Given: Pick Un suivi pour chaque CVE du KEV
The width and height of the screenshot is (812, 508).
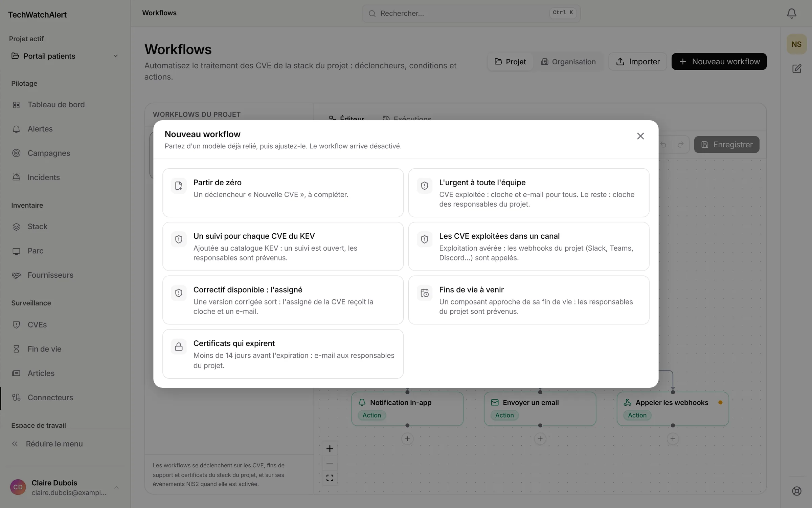Looking at the screenshot, I should pos(283,246).
